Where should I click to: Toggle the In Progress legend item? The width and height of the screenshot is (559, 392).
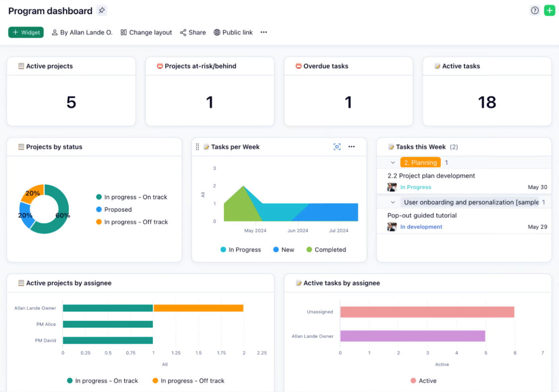pyautogui.click(x=241, y=250)
